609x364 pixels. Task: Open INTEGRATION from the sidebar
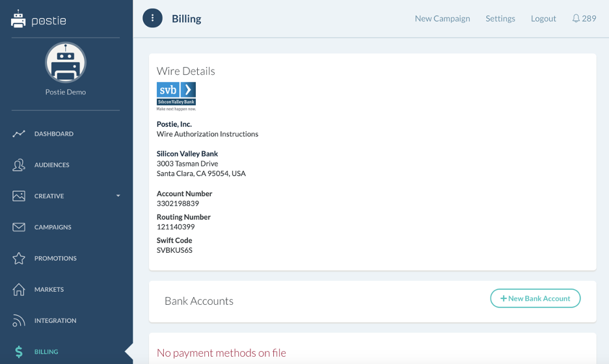55,320
